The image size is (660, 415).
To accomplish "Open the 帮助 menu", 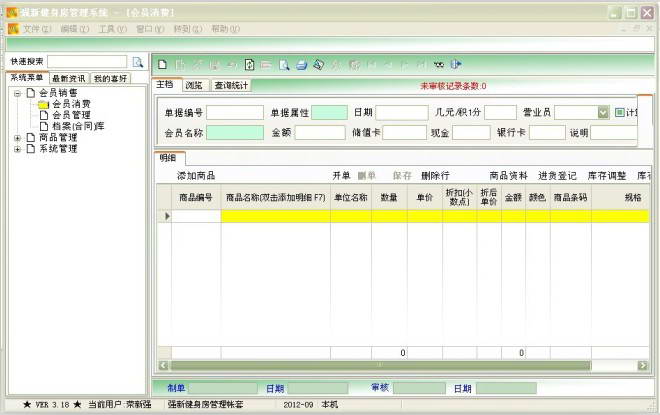I will (x=225, y=29).
